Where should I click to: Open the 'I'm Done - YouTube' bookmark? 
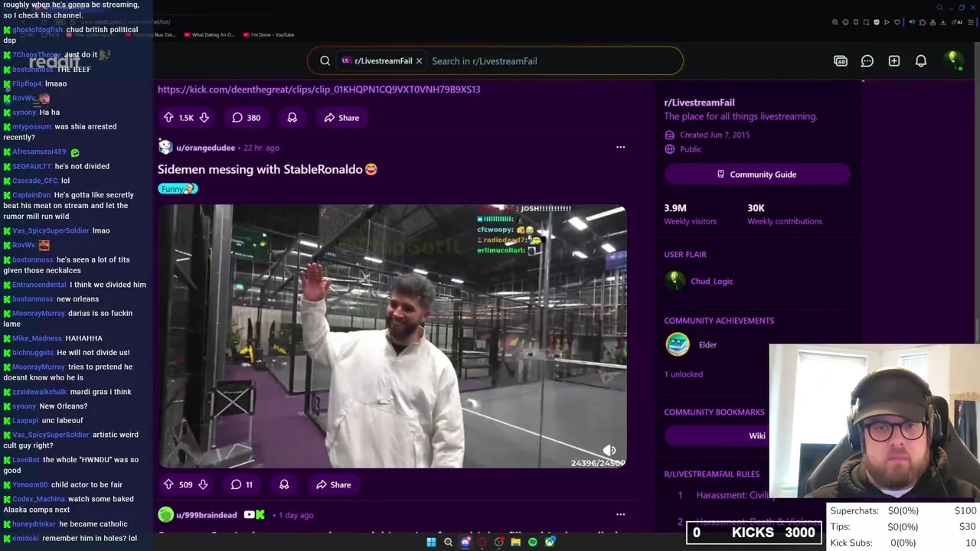click(x=268, y=34)
